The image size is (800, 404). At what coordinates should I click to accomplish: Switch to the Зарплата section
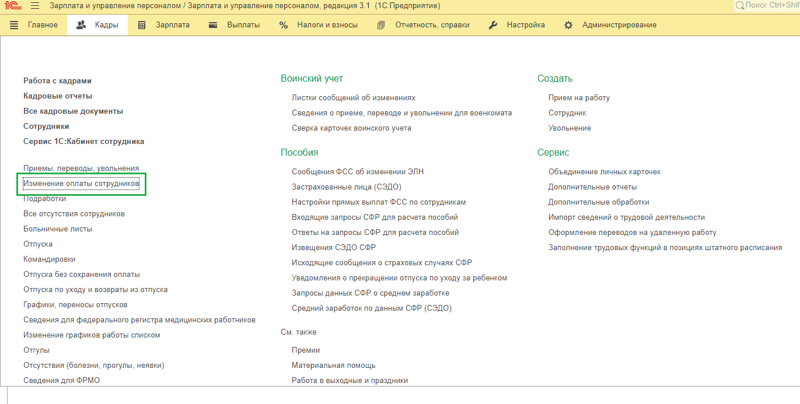172,25
